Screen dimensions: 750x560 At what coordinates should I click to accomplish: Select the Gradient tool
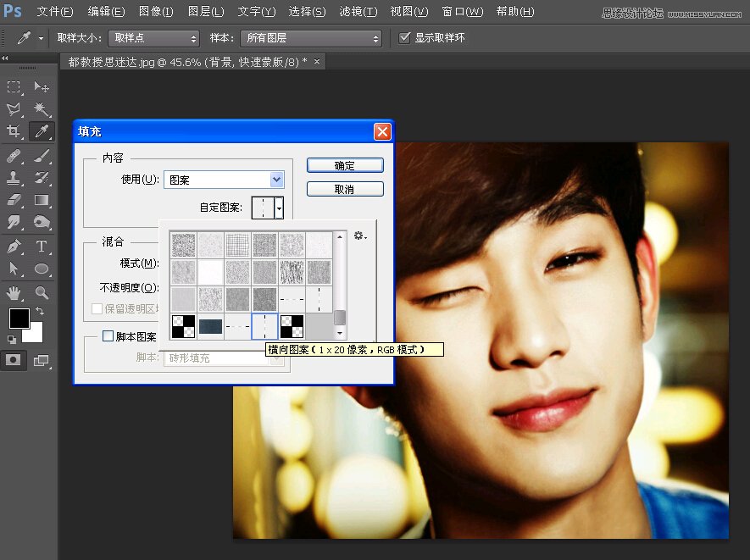tap(42, 199)
